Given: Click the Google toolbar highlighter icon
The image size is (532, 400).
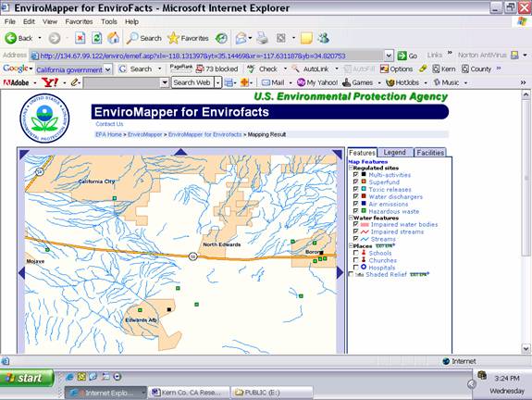Looking at the screenshot, I should click(x=423, y=69).
